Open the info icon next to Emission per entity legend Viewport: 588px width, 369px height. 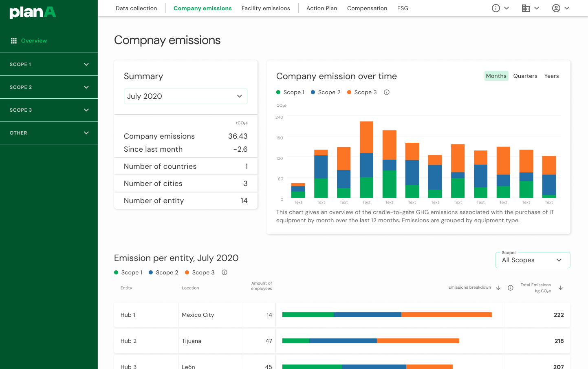pyautogui.click(x=225, y=272)
